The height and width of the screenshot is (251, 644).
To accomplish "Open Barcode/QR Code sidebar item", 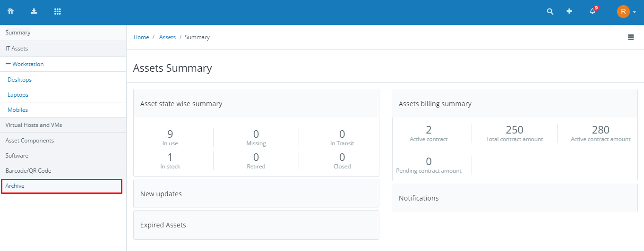I will (63, 171).
